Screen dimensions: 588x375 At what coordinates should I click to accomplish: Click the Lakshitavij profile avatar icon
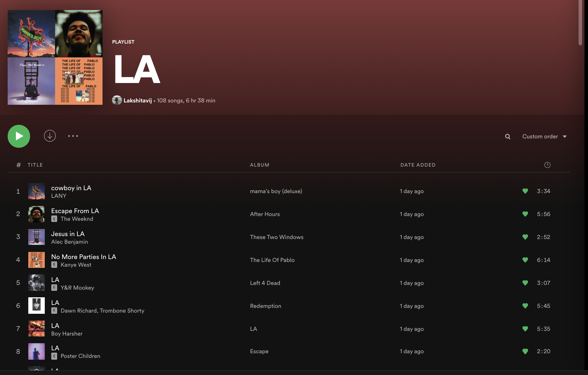coord(117,100)
